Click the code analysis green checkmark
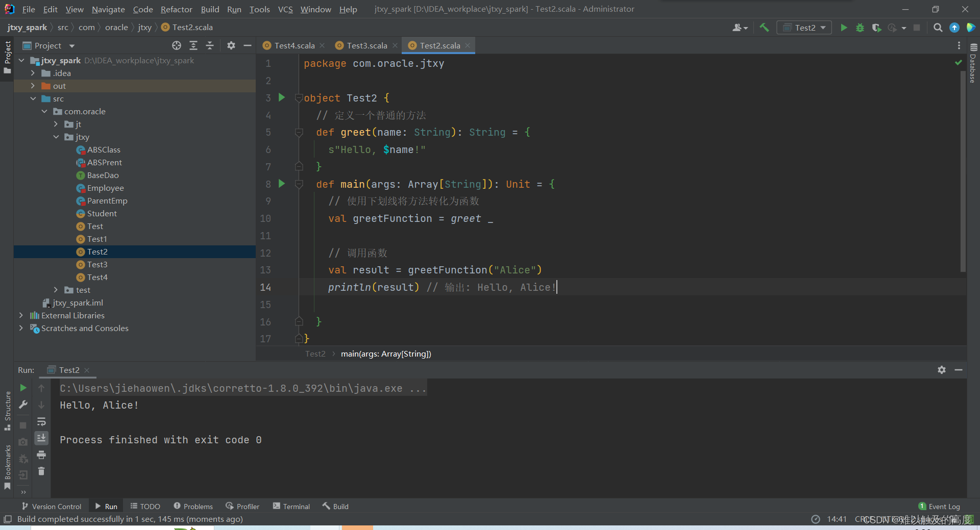Viewport: 980px width, 530px height. (958, 62)
